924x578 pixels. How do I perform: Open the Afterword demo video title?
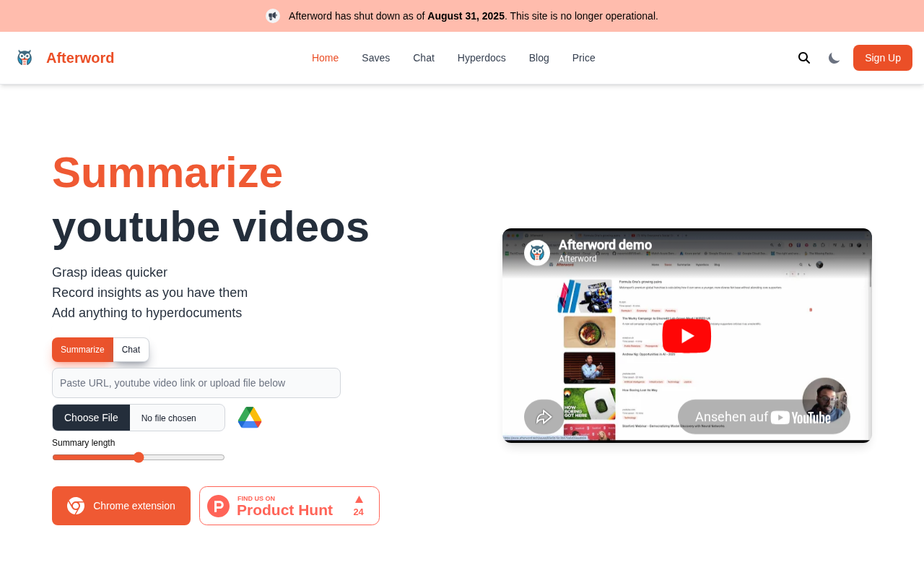point(605,245)
